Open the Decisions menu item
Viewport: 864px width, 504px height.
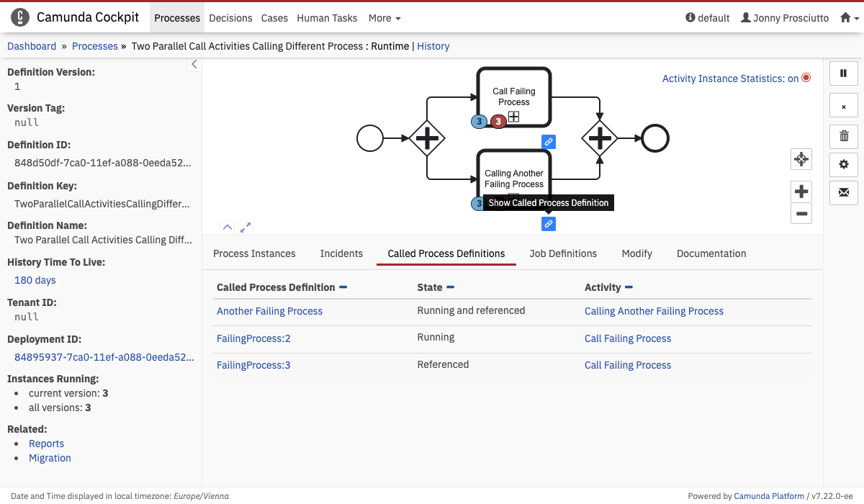click(x=230, y=18)
